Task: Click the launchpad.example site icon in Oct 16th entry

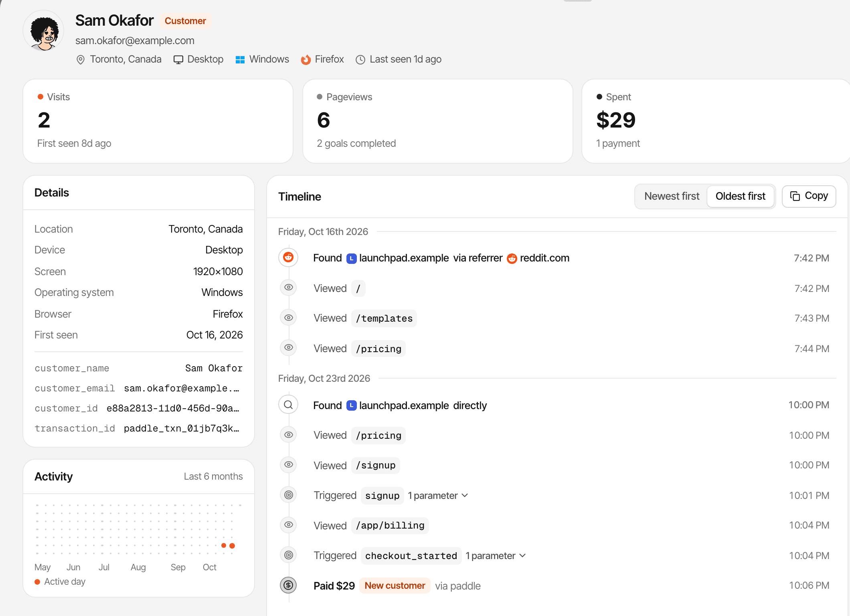Action: (x=351, y=258)
